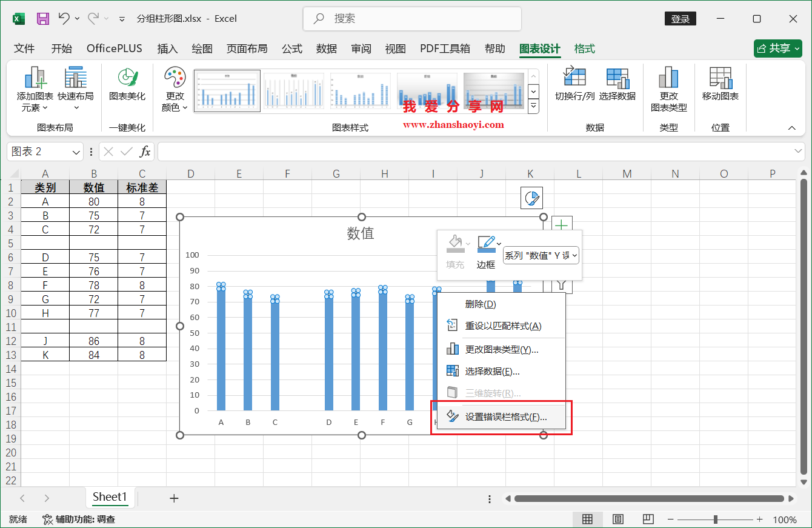Click the 登录 button
Image resolution: width=812 pixels, height=528 pixels.
tap(680, 19)
